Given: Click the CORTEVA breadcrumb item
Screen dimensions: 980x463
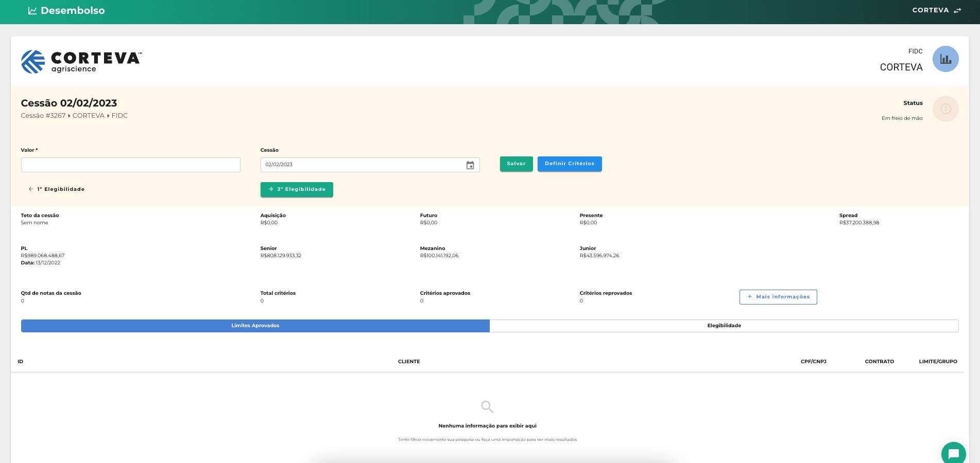Looking at the screenshot, I should click(89, 116).
